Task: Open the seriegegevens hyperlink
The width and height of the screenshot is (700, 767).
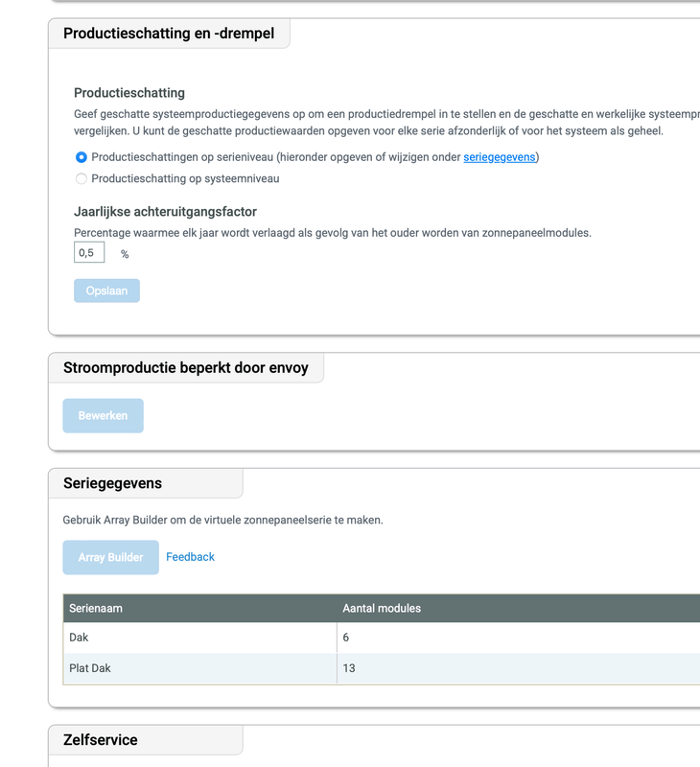Action: point(499,157)
